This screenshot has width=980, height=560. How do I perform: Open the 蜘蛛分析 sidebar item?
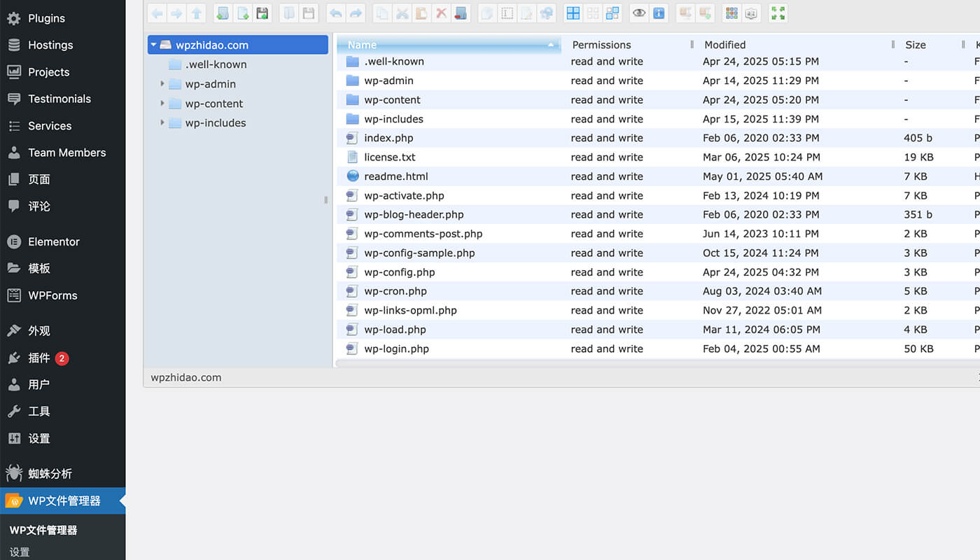(x=63, y=474)
